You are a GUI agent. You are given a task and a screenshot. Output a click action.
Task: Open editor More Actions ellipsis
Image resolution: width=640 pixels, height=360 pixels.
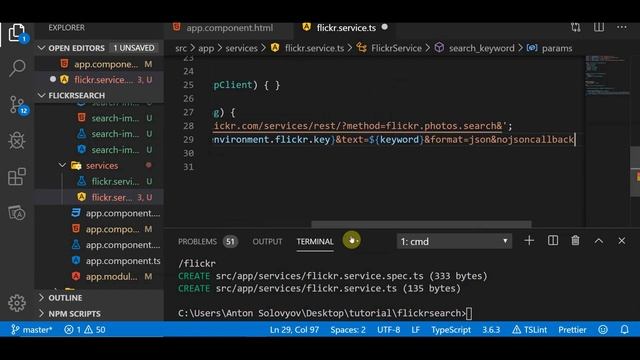coord(622,27)
